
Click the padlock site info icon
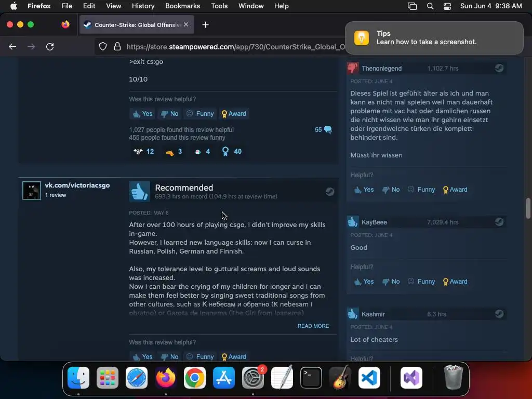tap(117, 46)
